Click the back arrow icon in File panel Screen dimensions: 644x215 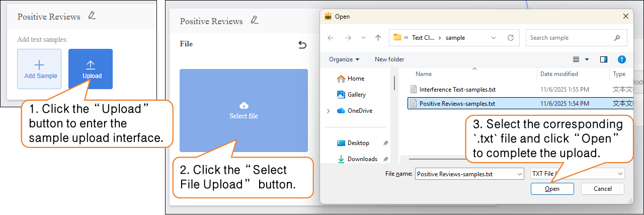[x=302, y=45]
